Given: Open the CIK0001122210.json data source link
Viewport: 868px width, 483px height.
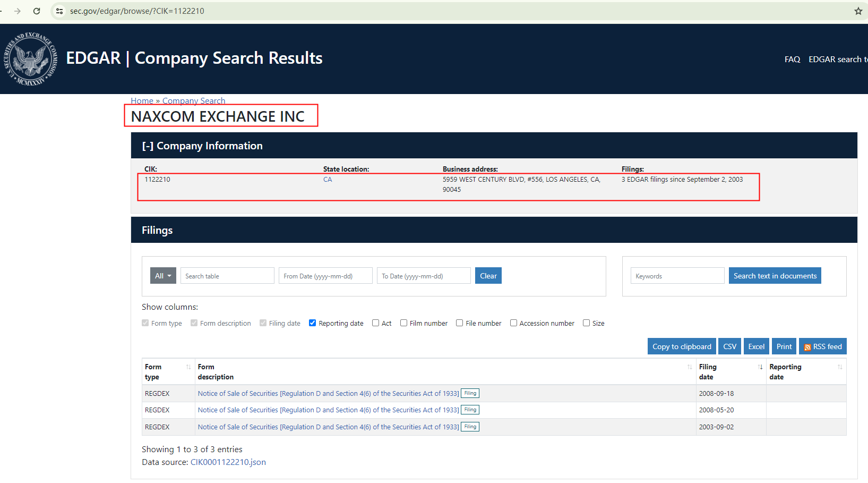Looking at the screenshot, I should pos(228,462).
